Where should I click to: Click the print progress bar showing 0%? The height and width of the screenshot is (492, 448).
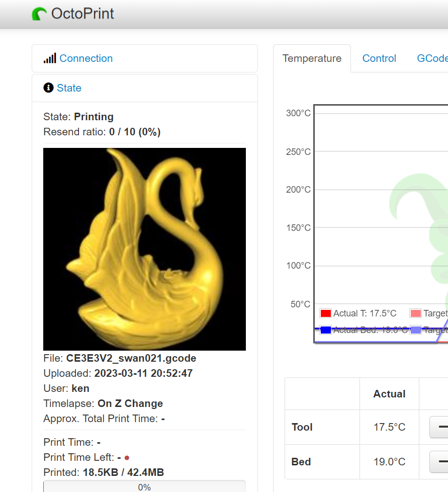[144, 486]
